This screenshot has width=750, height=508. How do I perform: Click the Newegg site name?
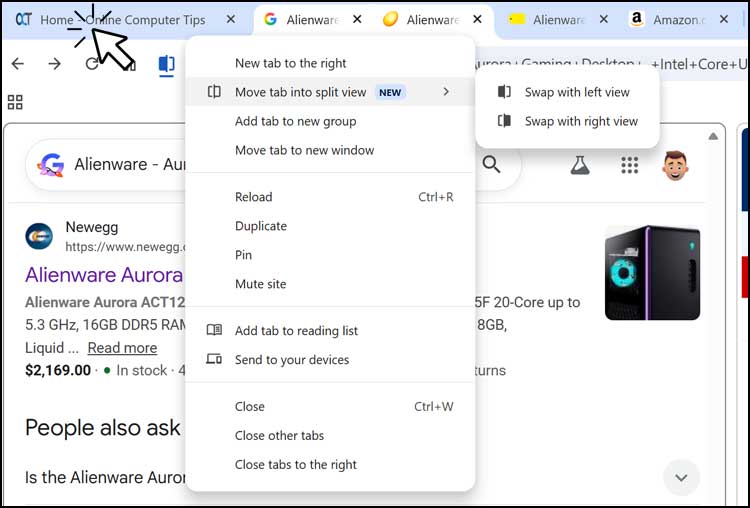coord(92,227)
